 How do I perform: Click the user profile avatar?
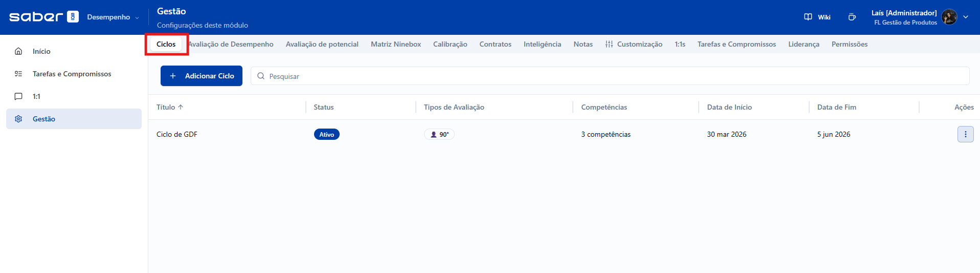coord(949,17)
